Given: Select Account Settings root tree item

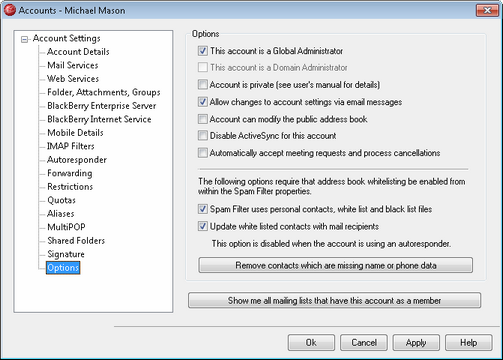Looking at the screenshot, I should point(66,38).
